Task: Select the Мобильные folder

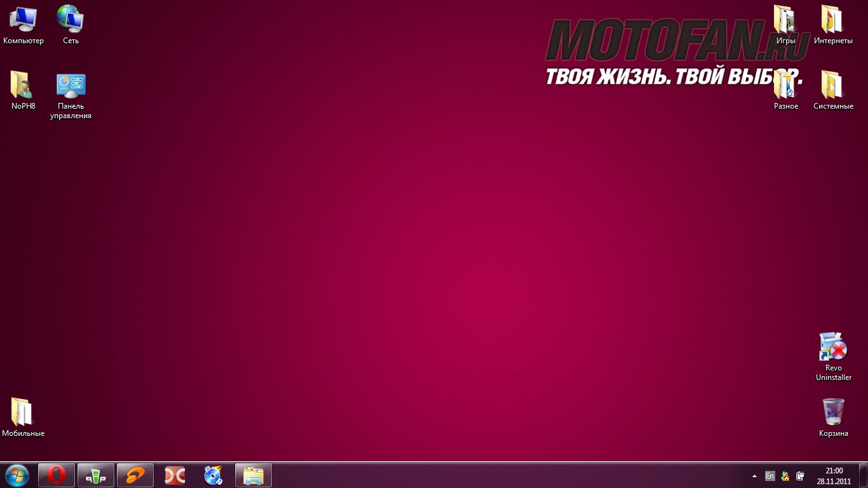Action: pos(24,417)
